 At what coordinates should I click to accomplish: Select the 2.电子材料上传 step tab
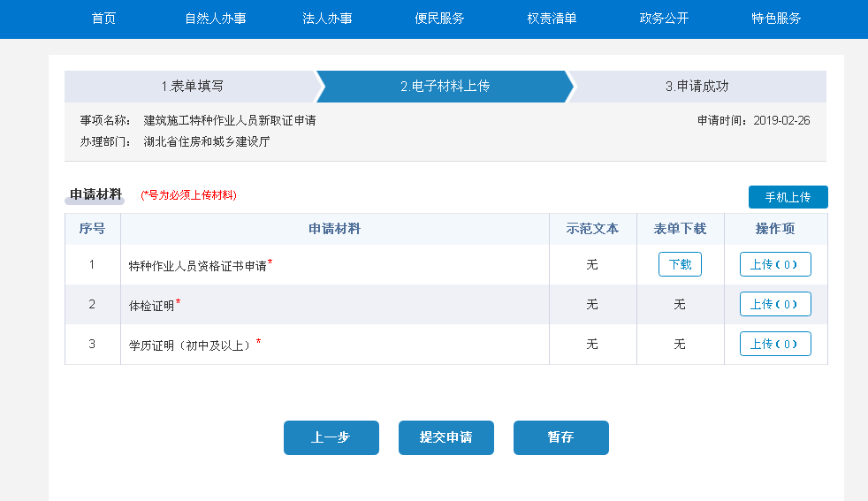coord(445,87)
